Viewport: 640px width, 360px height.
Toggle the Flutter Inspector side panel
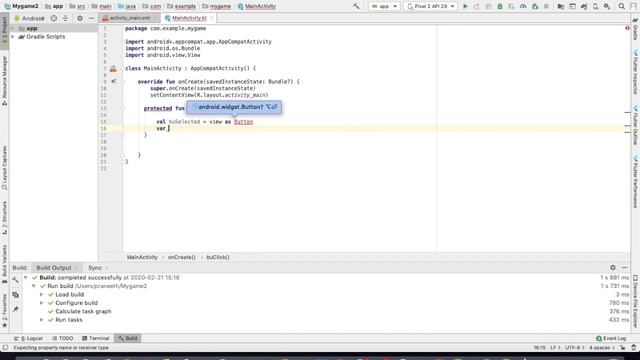pyautogui.click(x=636, y=72)
